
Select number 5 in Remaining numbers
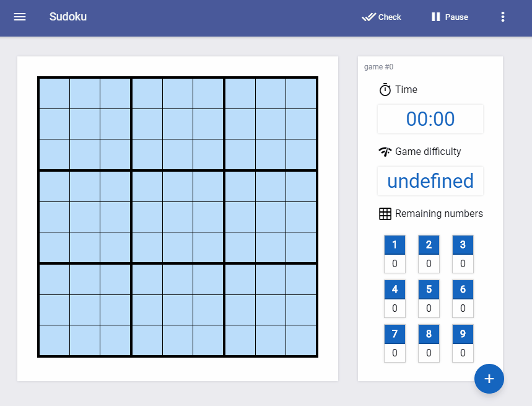[429, 289]
